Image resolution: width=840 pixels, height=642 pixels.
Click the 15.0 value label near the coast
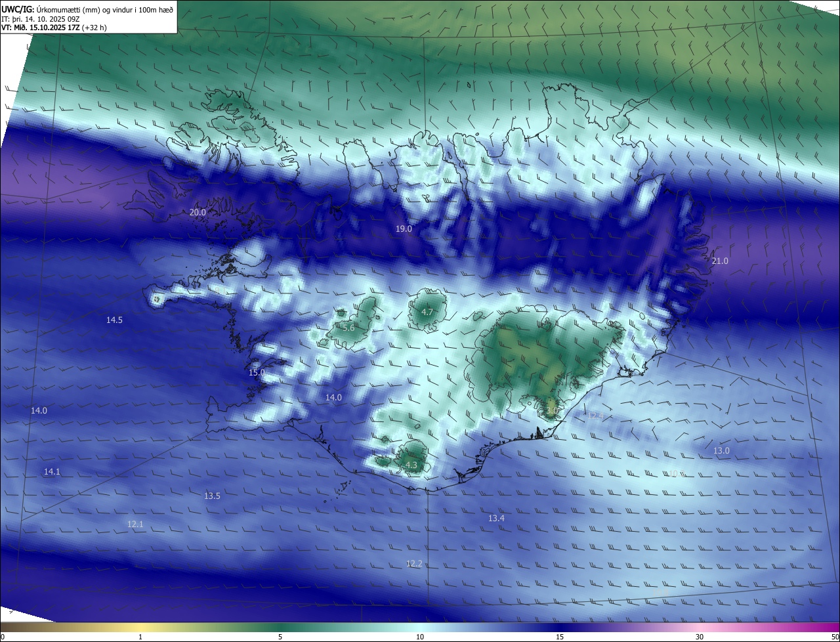point(257,372)
